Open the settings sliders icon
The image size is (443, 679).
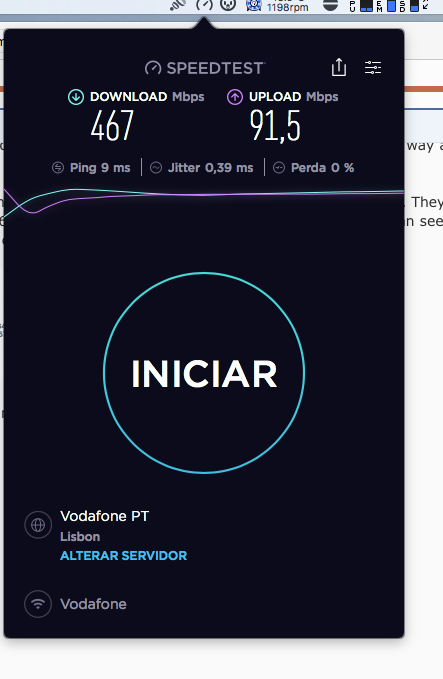(x=373, y=67)
